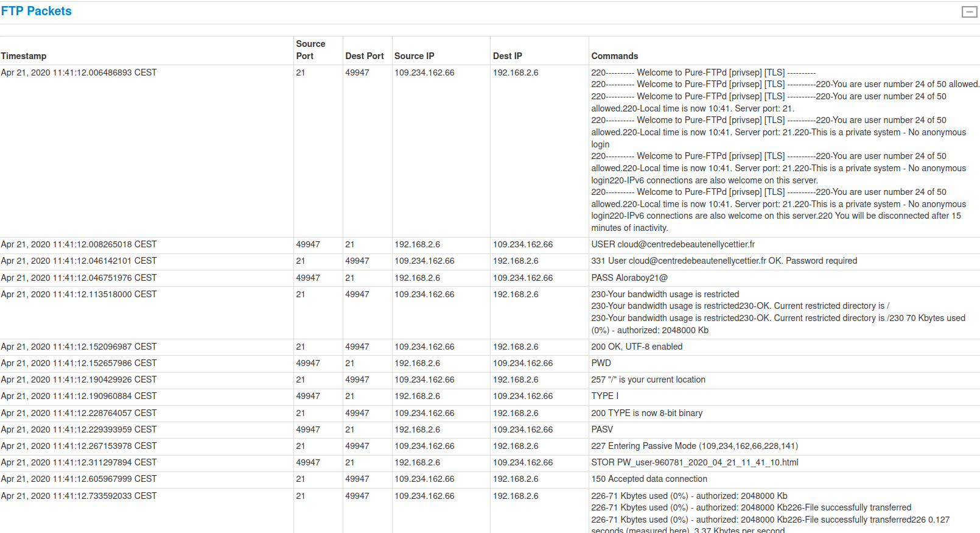The width and height of the screenshot is (980, 533).
Task: Click the 257 current location response
Action: tap(648, 379)
